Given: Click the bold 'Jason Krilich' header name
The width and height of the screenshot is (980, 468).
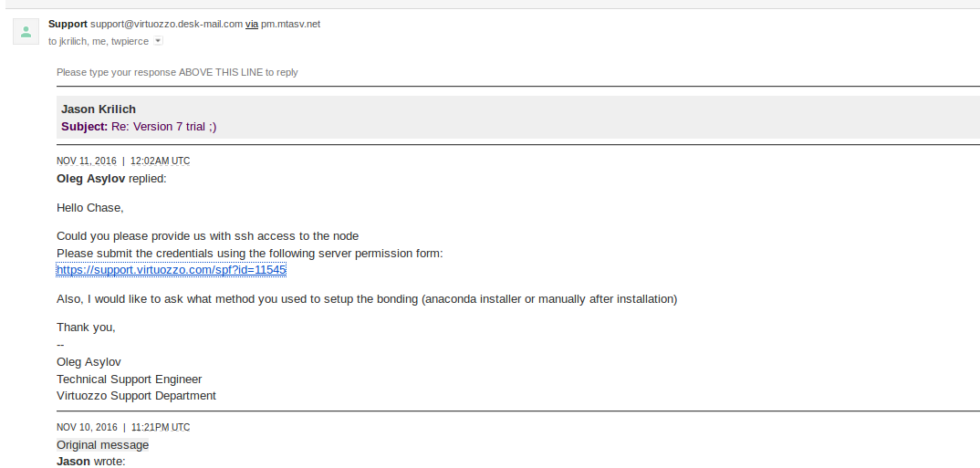Looking at the screenshot, I should point(98,109).
